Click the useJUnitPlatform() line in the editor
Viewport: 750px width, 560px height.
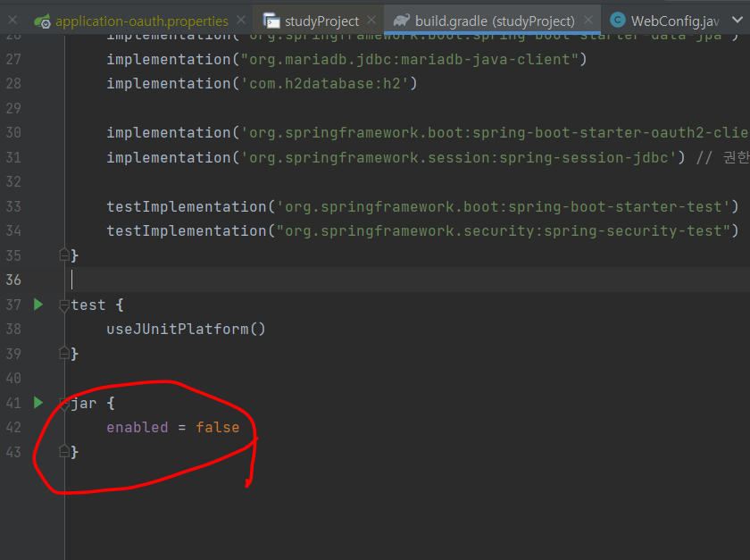(186, 329)
